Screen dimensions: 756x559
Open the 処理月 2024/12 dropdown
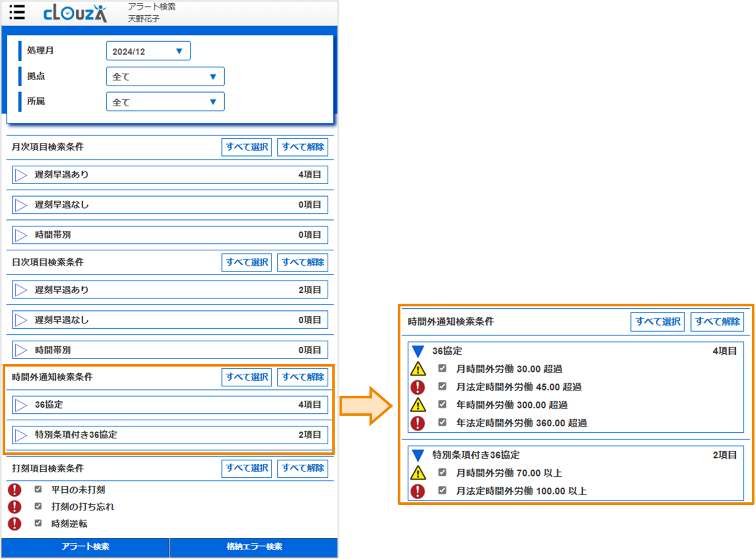click(x=148, y=51)
